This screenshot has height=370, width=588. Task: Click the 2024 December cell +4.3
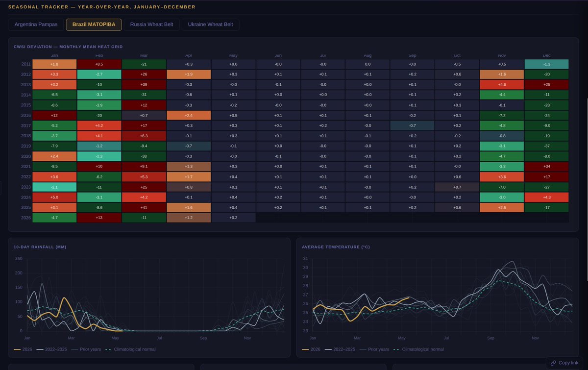tap(546, 197)
